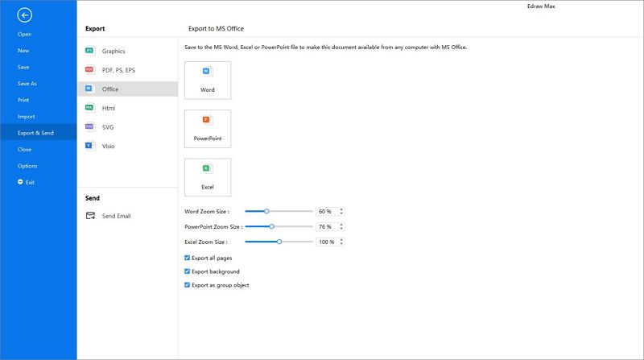Screen dimensions: 644x360
Task: Export to Word using the Word button
Action: pos(208,81)
